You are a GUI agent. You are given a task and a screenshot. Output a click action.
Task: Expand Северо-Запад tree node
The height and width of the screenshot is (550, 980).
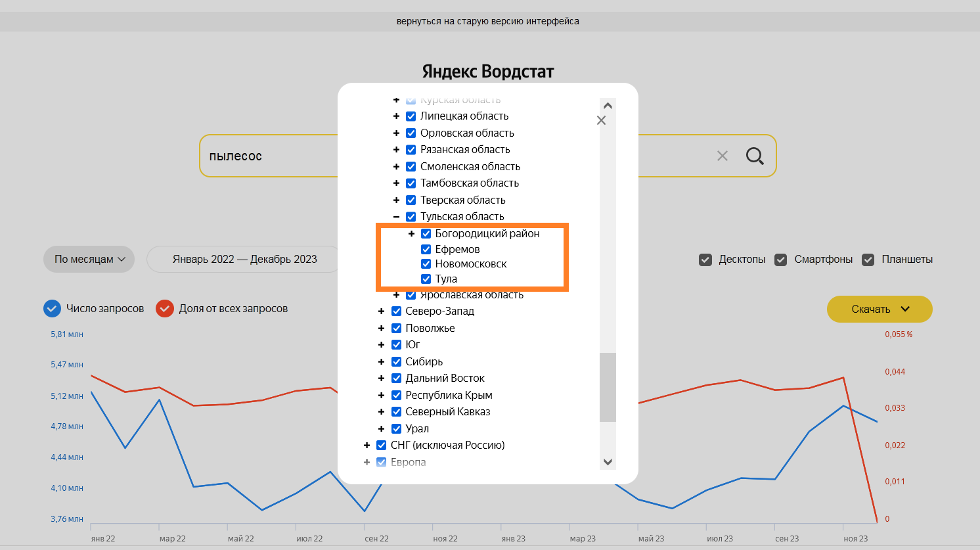click(381, 311)
